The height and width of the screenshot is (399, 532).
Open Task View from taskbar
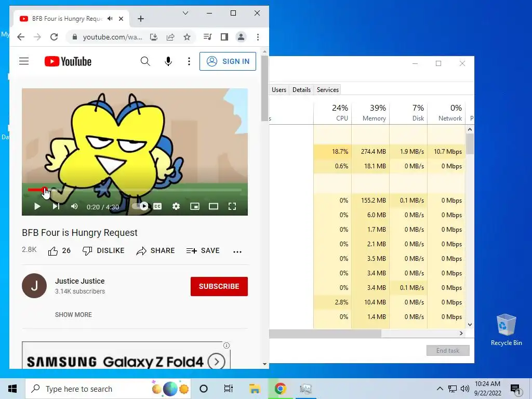[x=229, y=389]
